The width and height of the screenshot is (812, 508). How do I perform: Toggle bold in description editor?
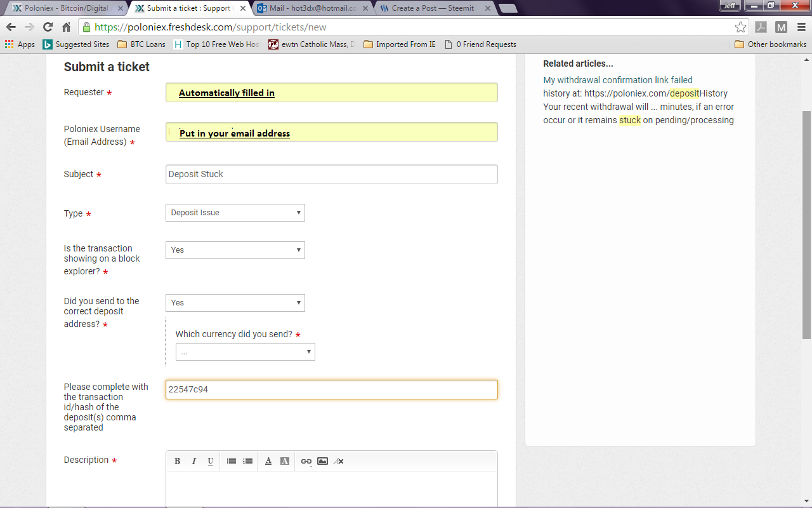(x=178, y=461)
